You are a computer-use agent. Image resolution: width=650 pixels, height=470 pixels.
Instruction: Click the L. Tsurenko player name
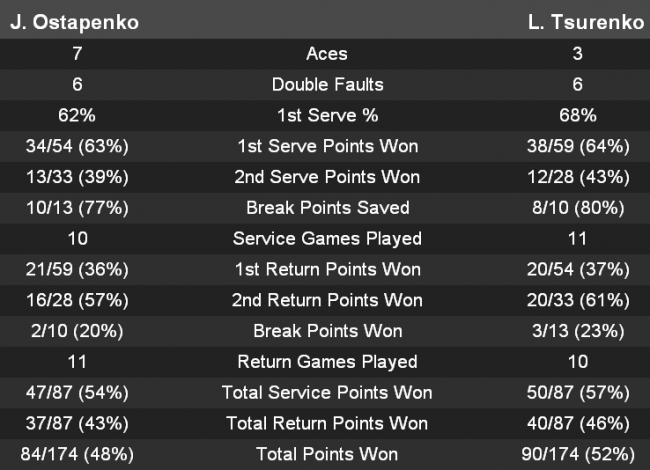click(585, 22)
